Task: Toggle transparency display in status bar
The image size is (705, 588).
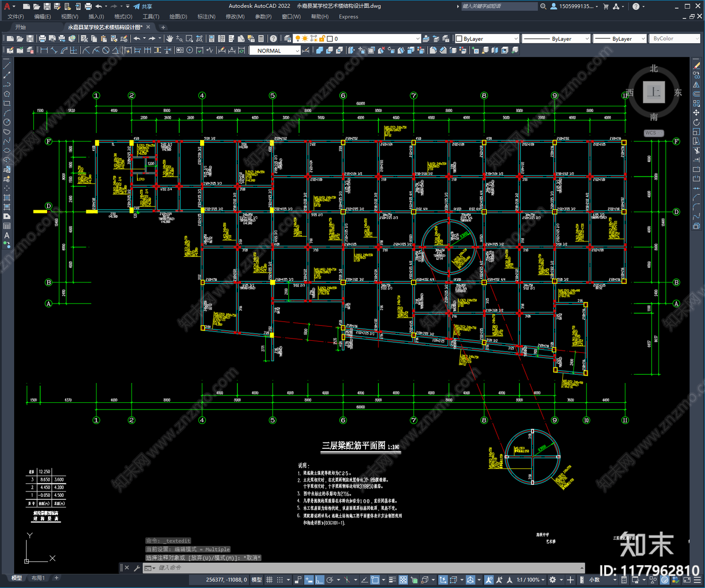Action: [x=403, y=580]
